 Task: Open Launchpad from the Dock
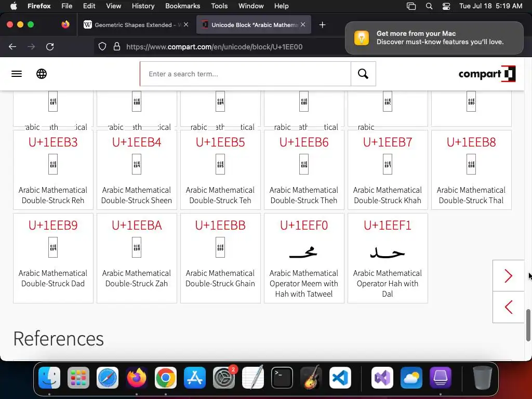tap(78, 378)
